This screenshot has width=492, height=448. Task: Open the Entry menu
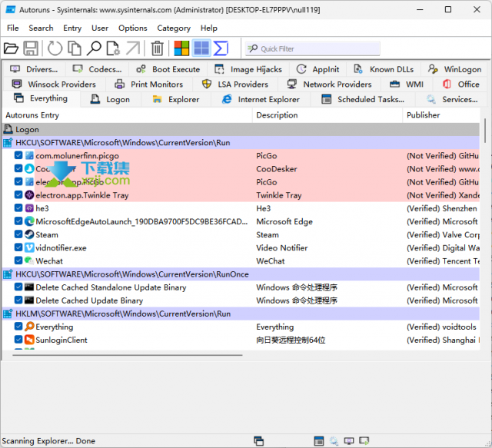click(x=72, y=28)
